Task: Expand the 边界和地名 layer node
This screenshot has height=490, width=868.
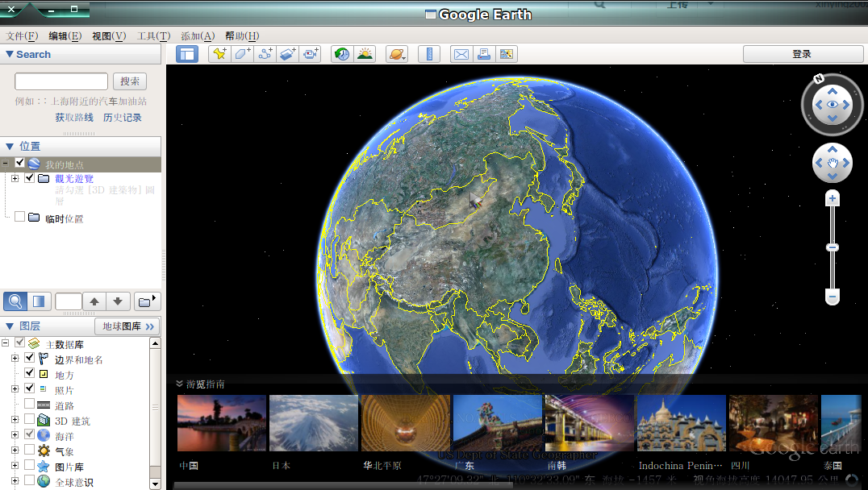Action: (15, 359)
